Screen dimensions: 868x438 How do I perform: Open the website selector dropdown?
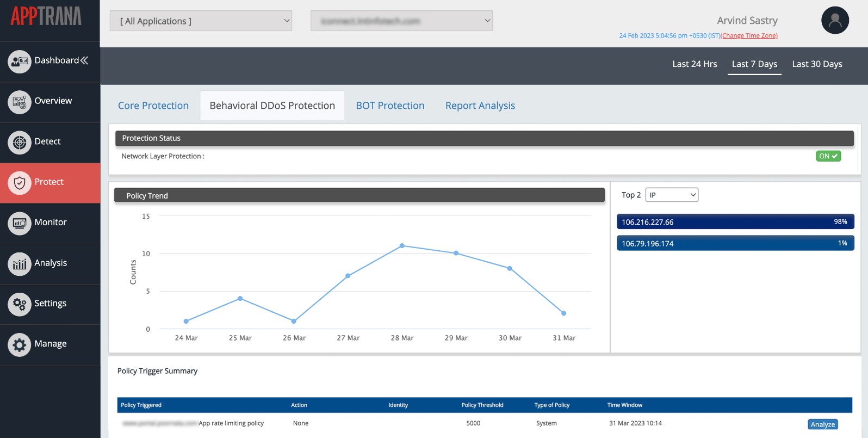(x=401, y=21)
